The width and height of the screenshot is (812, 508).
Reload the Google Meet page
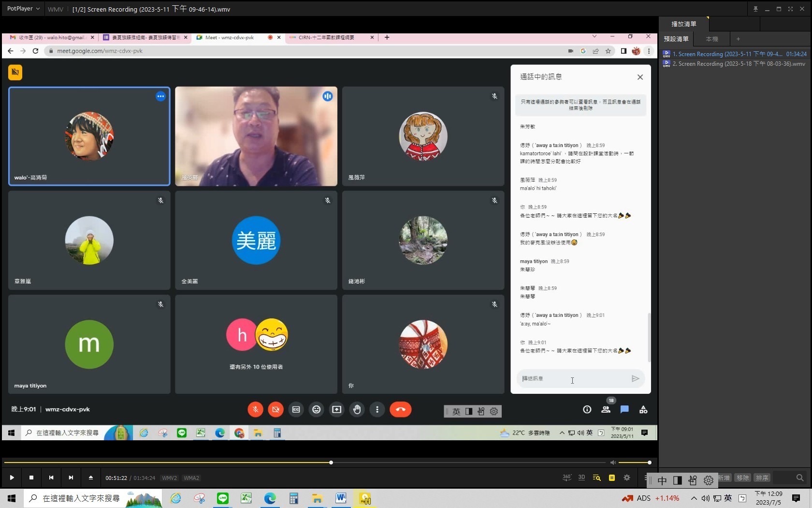35,51
